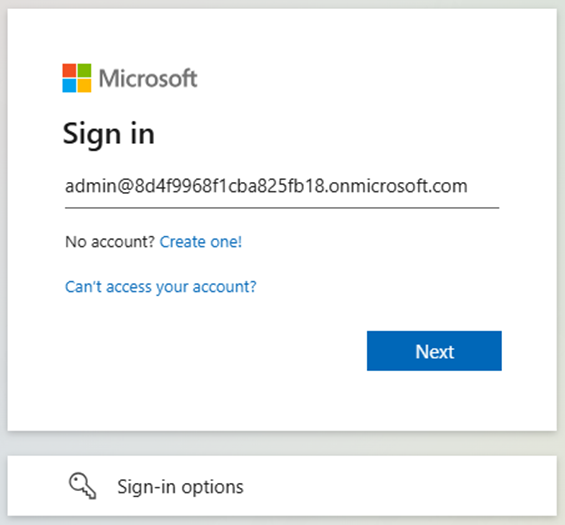Click the underline beneath the email field

pos(282,208)
